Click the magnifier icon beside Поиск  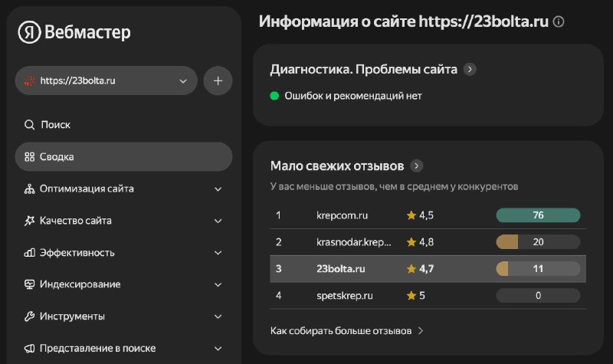[29, 125]
